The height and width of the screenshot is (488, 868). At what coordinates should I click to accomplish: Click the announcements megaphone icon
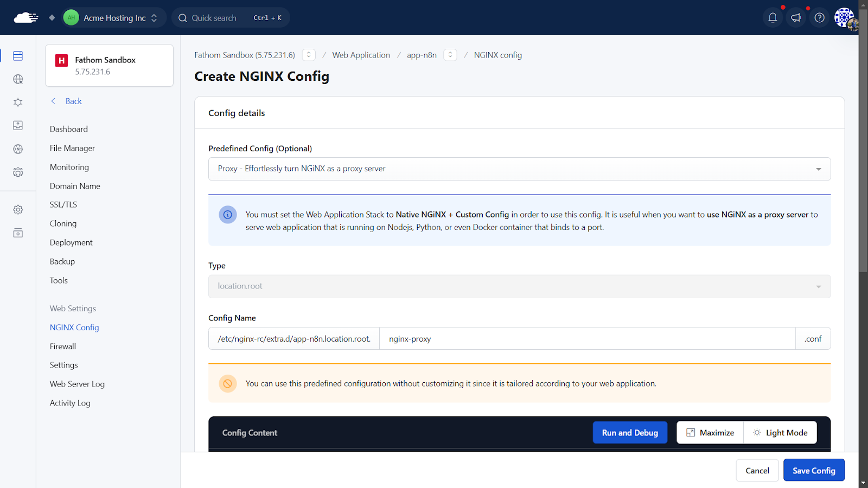tap(796, 18)
